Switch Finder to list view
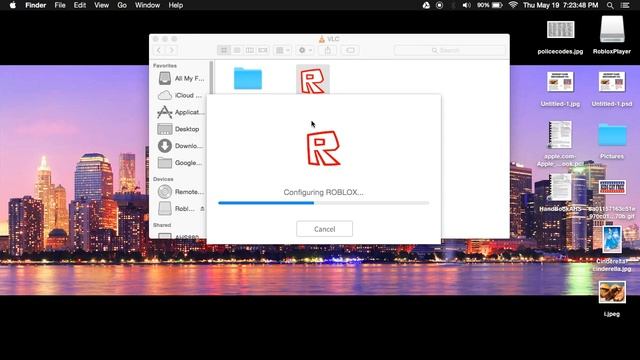This screenshot has height=360, width=640. (237, 50)
